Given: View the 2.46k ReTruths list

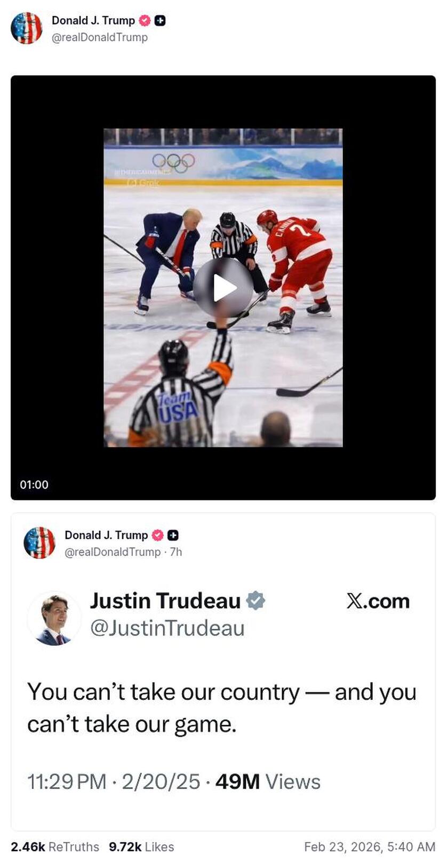Looking at the screenshot, I should pyautogui.click(x=55, y=847).
